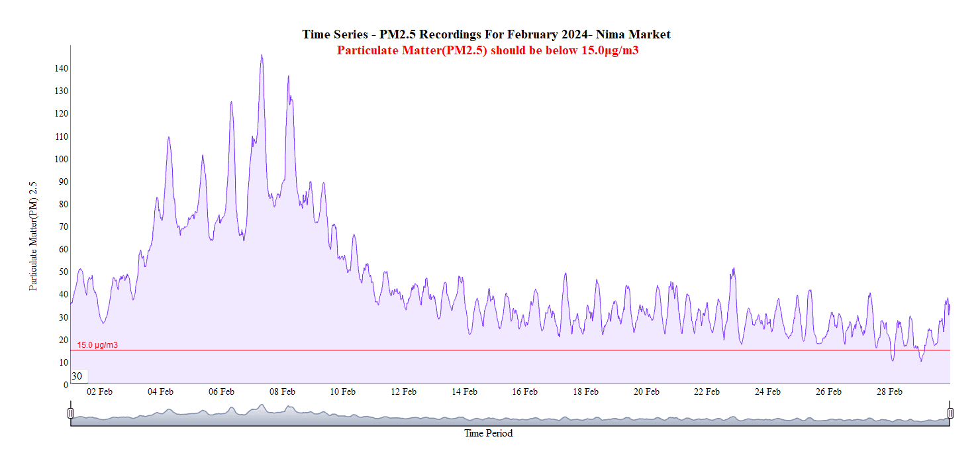
Task: Click the "Time Period" x-axis title
Action: [488, 434]
